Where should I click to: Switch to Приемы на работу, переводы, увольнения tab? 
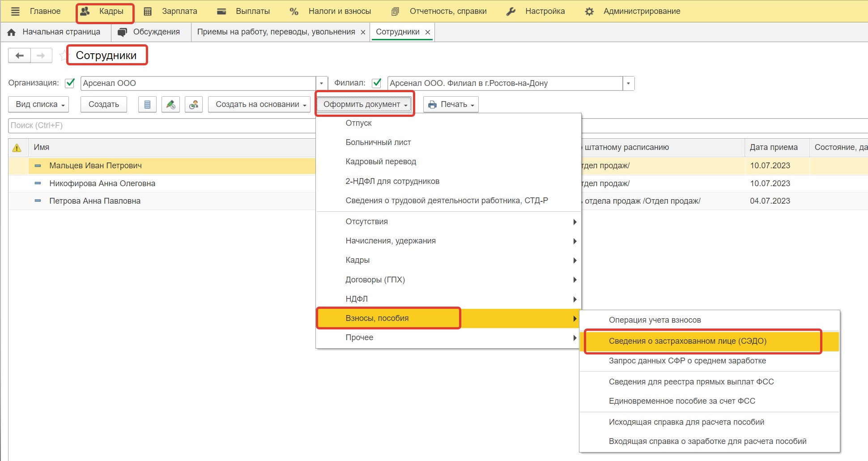(276, 32)
